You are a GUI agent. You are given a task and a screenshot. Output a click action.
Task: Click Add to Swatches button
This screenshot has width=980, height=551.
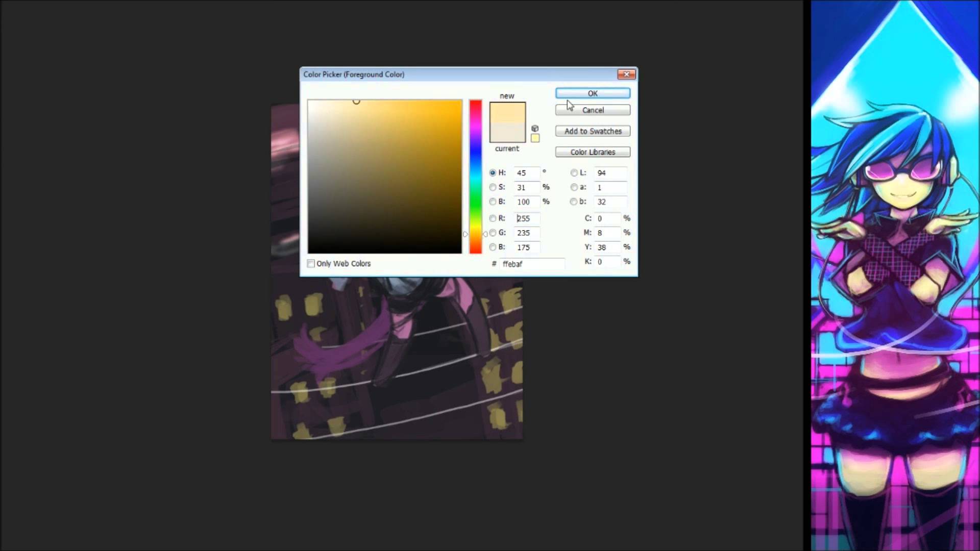(593, 131)
